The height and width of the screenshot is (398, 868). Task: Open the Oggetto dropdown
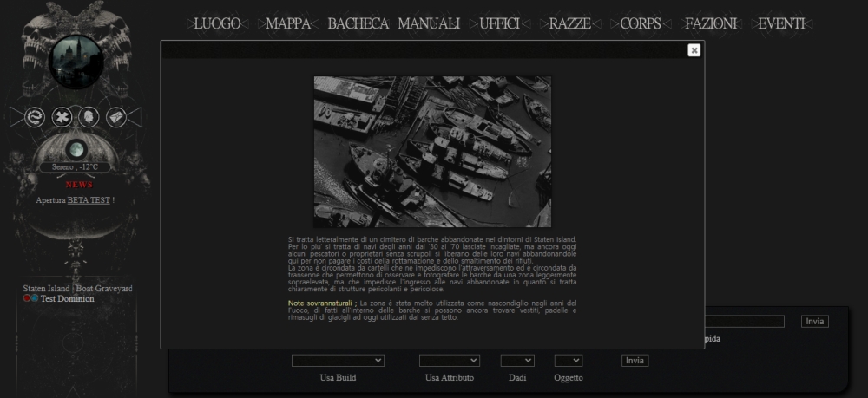569,360
